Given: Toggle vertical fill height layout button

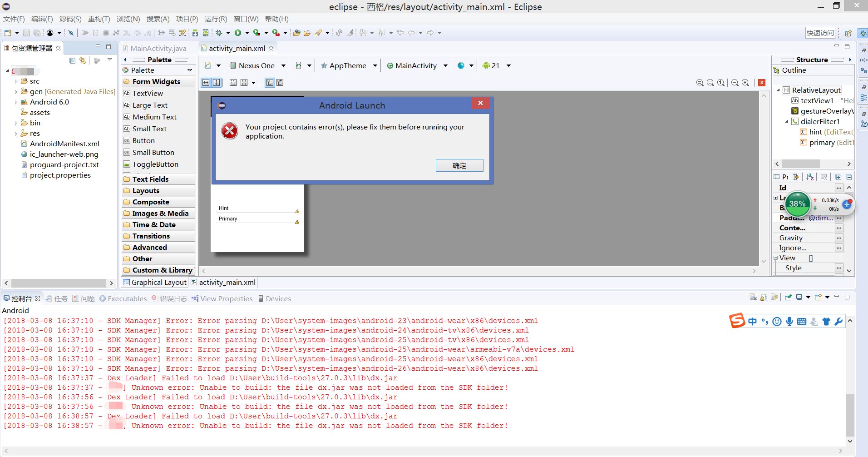Looking at the screenshot, I should point(217,82).
